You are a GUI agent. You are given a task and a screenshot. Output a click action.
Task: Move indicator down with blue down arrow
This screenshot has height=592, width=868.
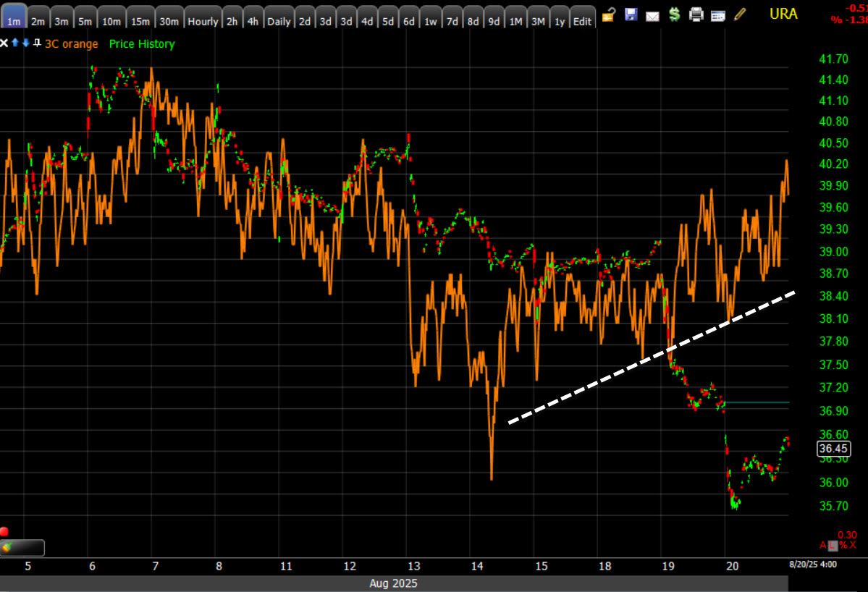pyautogui.click(x=26, y=43)
